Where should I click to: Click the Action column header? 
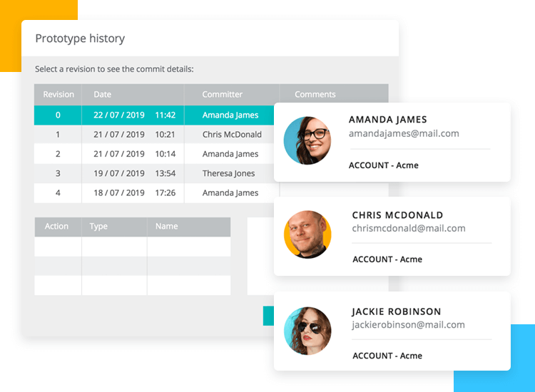point(56,227)
